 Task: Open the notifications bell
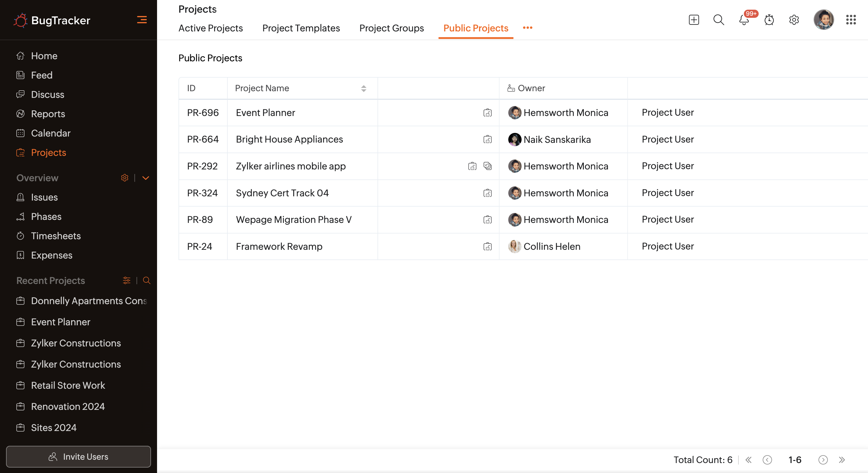coord(744,20)
